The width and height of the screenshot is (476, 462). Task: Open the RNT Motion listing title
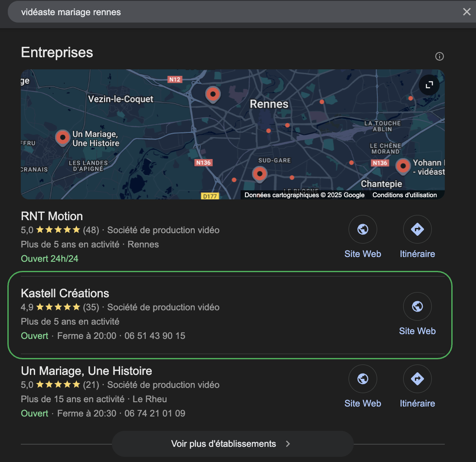[x=52, y=216]
